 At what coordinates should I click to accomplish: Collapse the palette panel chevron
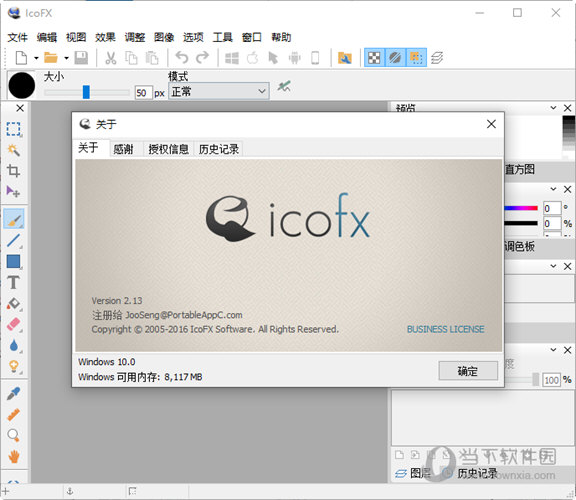(x=553, y=266)
